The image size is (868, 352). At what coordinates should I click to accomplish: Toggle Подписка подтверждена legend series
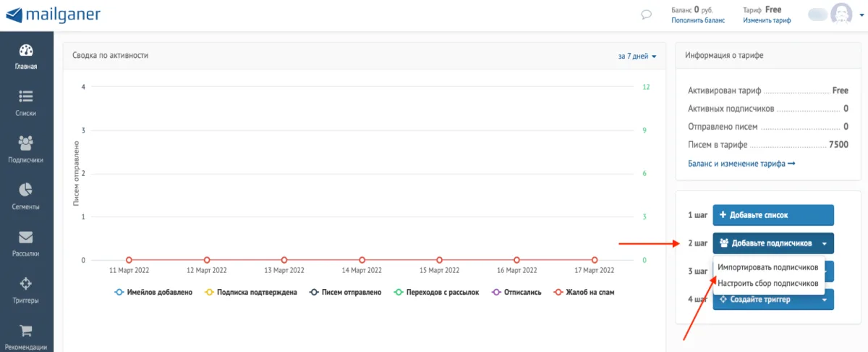(251, 293)
